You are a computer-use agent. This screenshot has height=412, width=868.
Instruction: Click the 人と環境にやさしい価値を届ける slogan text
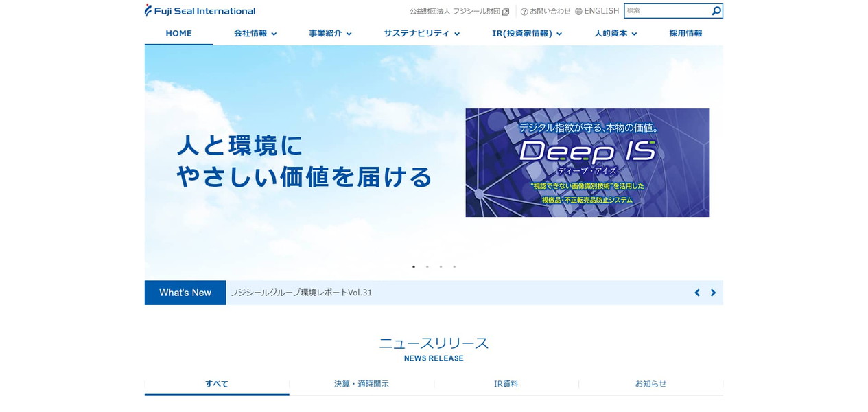[x=305, y=161]
